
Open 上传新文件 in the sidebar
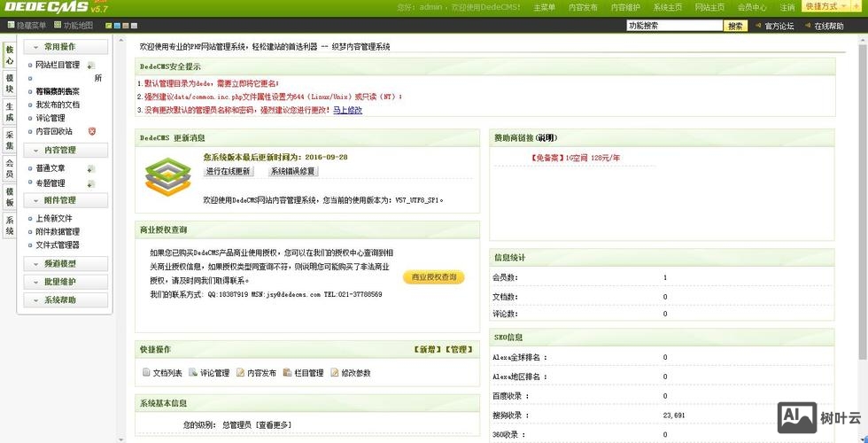click(x=54, y=219)
